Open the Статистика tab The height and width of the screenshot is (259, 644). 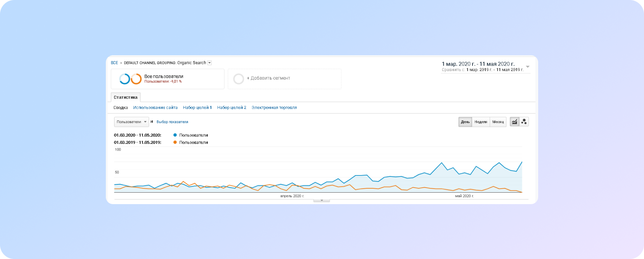click(x=126, y=97)
